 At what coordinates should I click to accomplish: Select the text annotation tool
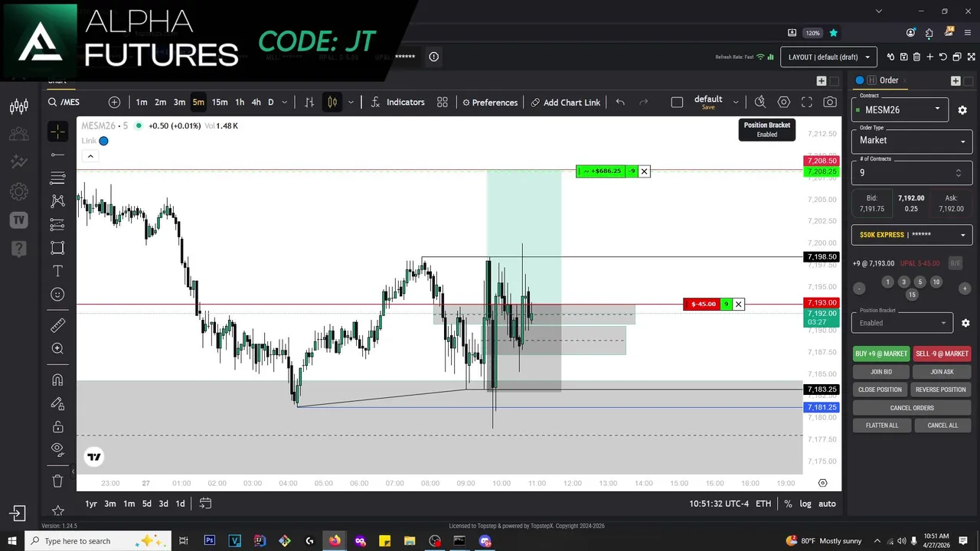(x=57, y=271)
